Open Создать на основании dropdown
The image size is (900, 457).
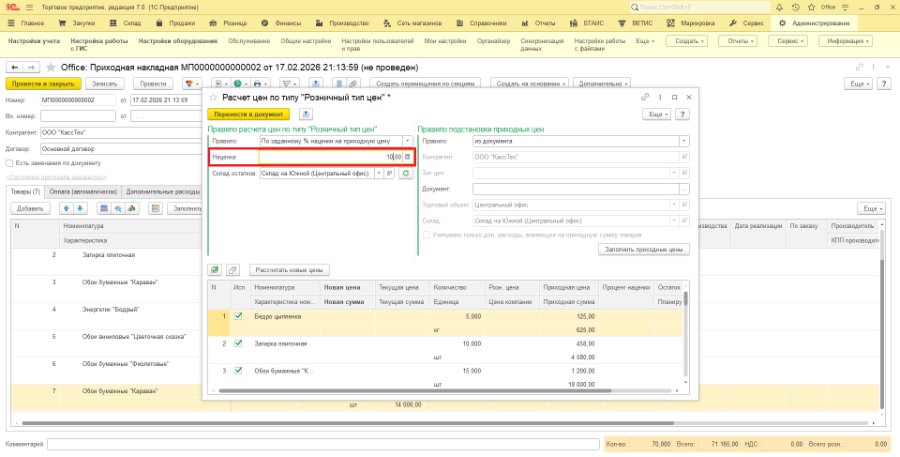coord(530,84)
